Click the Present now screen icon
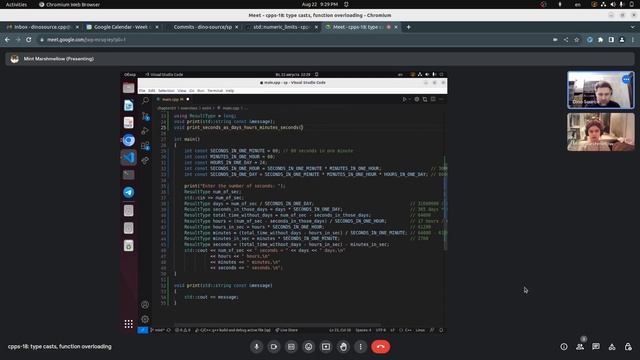This screenshot has width=640, height=360. [326, 347]
